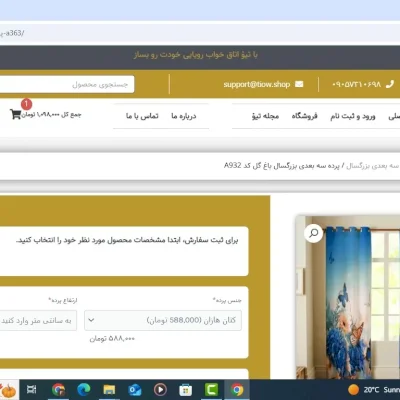Image resolution: width=400 pixels, height=400 pixels.
Task: Open the درباره ما page
Action: pyautogui.click(x=184, y=116)
